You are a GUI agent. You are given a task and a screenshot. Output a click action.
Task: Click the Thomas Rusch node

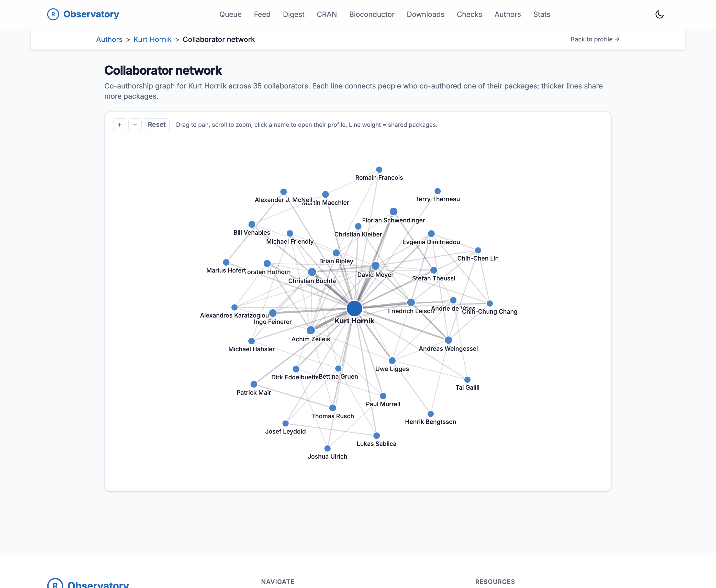[333, 408]
